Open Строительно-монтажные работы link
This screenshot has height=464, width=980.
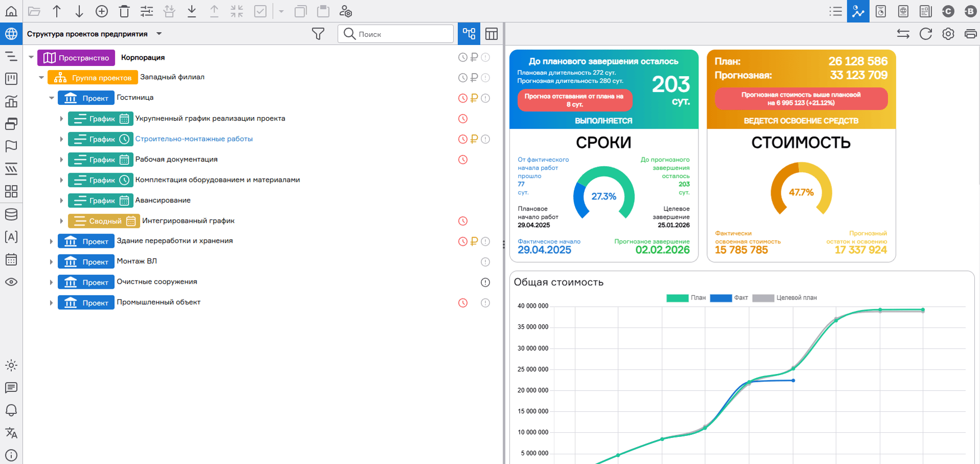(194, 139)
